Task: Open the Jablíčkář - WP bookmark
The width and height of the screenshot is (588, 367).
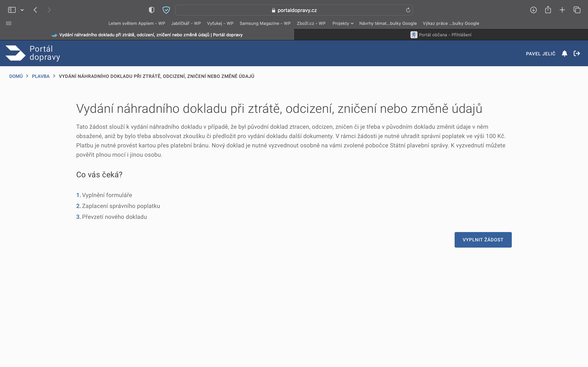Action: pyautogui.click(x=186, y=23)
